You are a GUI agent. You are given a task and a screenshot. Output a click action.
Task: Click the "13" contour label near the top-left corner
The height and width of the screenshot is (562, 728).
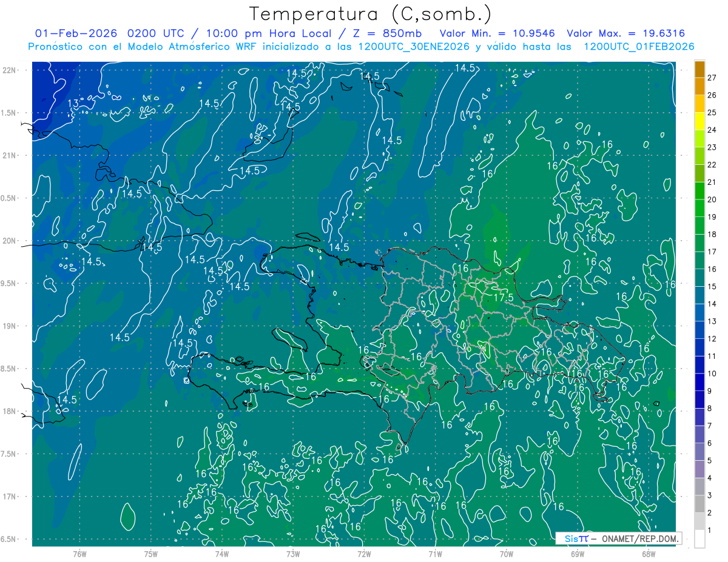coord(73,103)
